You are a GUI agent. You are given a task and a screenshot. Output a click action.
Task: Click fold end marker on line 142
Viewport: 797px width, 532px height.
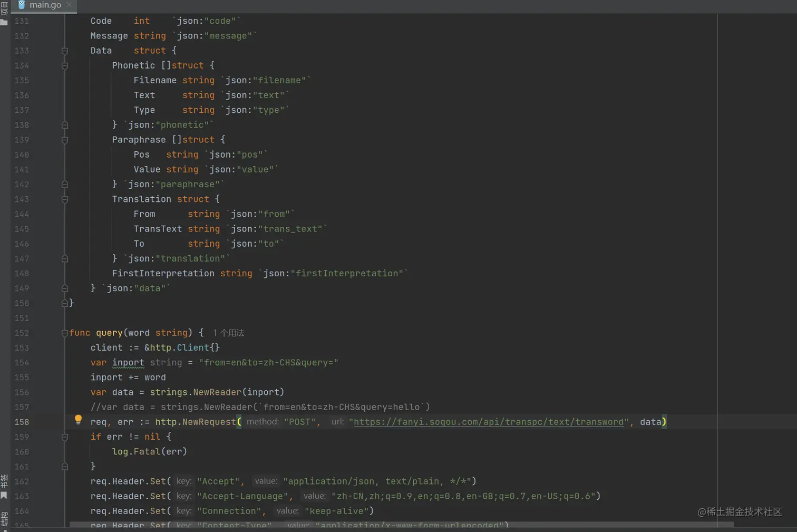pyautogui.click(x=65, y=185)
